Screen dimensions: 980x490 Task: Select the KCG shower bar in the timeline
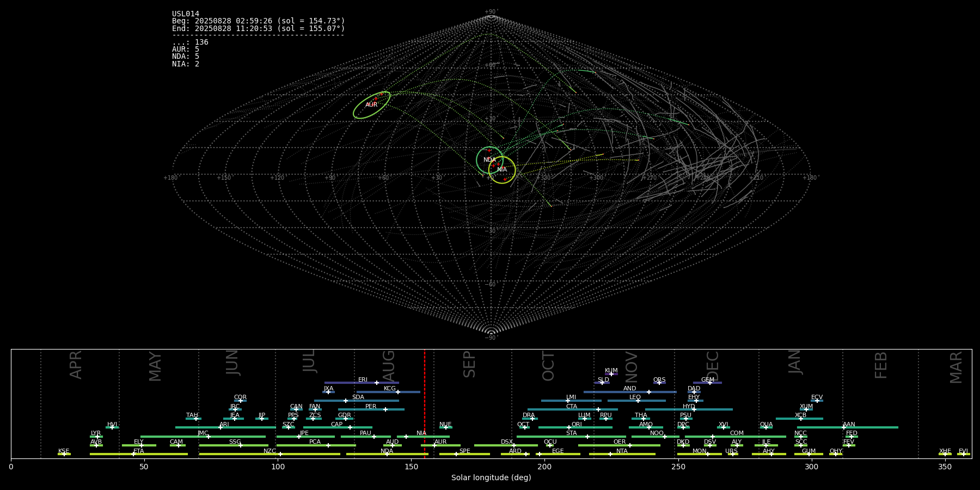pos(388,391)
